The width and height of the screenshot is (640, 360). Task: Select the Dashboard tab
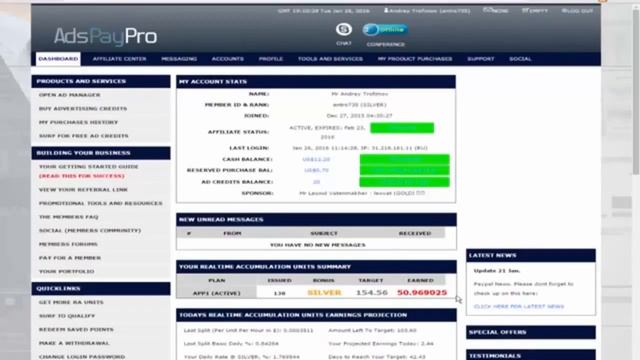(x=58, y=59)
